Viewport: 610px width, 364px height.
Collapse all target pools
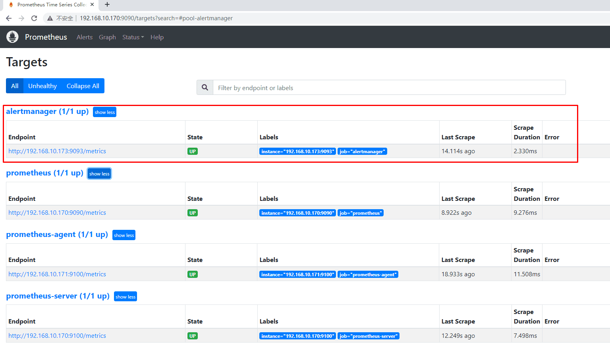(x=83, y=86)
